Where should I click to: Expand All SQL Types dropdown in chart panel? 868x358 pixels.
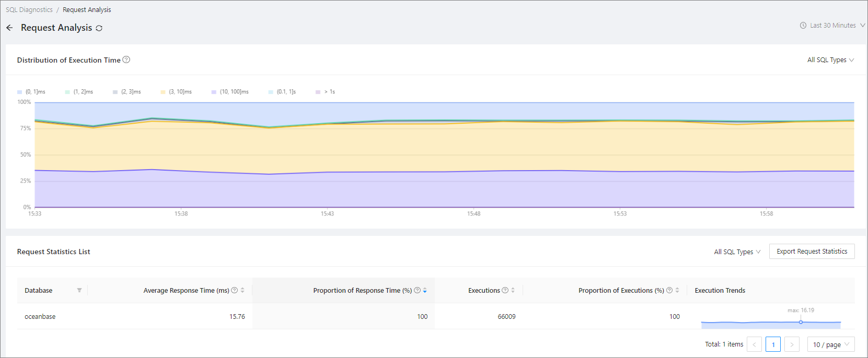point(831,60)
